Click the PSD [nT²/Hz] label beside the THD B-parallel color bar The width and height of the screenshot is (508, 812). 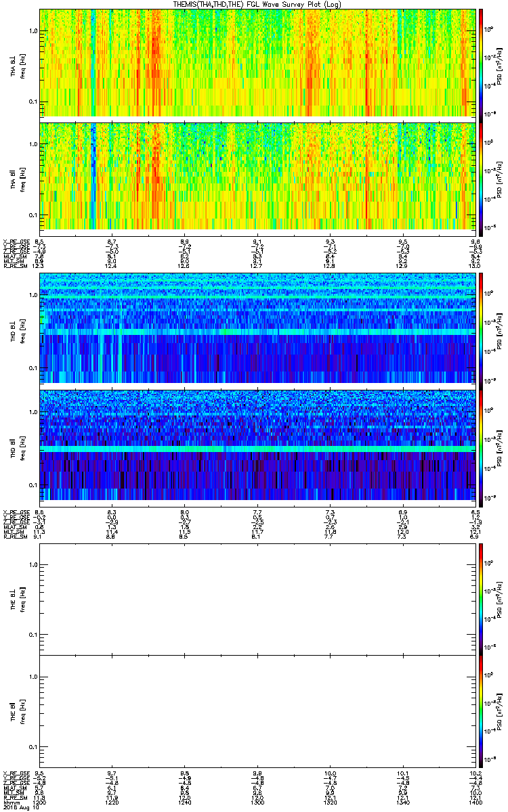[x=499, y=448]
